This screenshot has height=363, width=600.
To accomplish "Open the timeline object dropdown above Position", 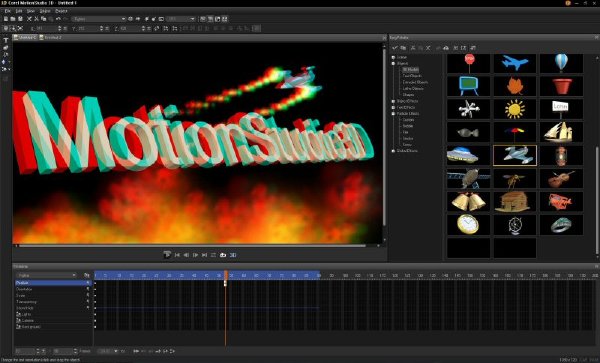I will point(46,275).
